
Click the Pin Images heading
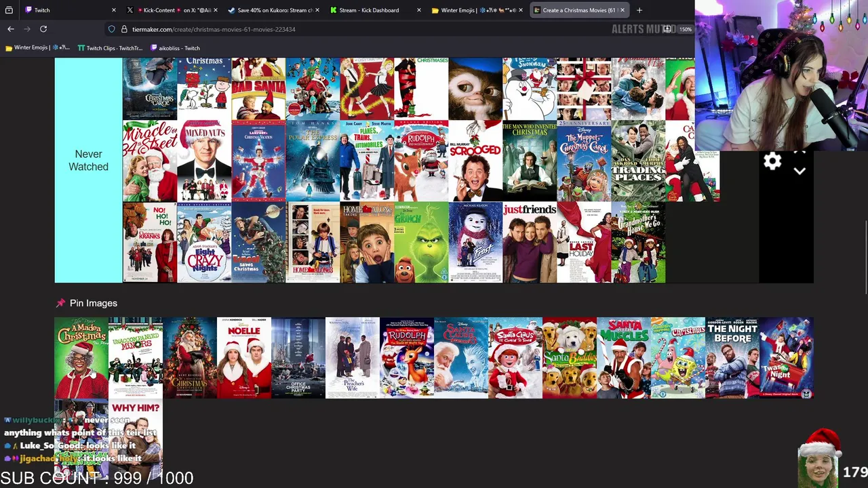click(x=94, y=303)
